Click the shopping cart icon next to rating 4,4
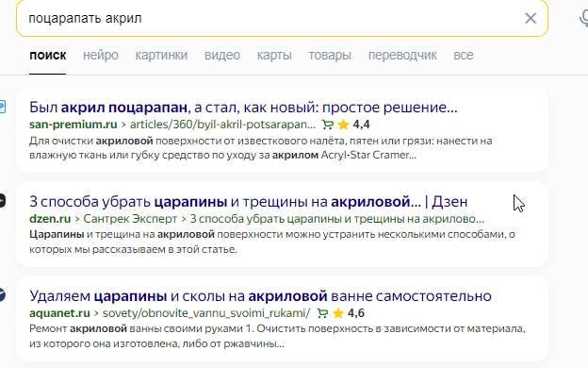Viewport: 588px width, 368px height. 327,125
